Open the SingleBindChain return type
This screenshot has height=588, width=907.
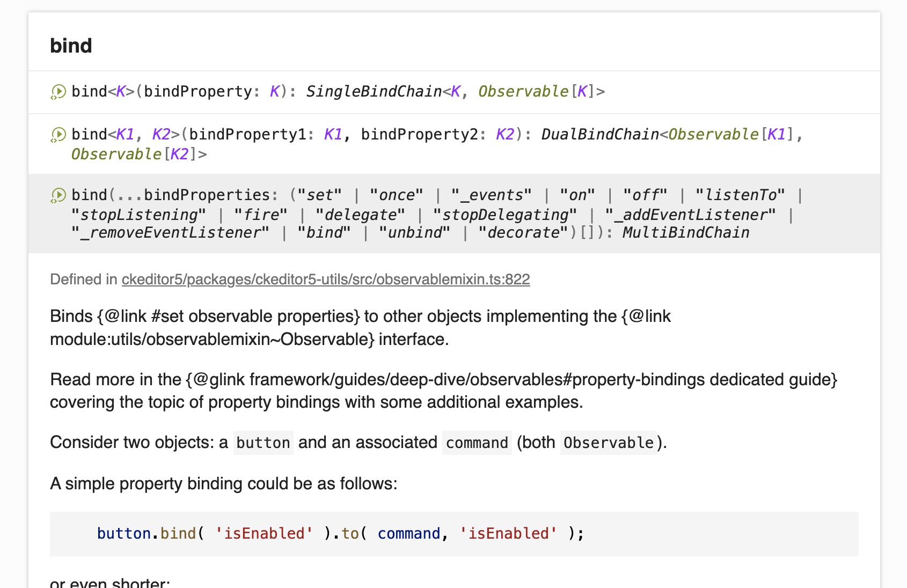(x=375, y=91)
